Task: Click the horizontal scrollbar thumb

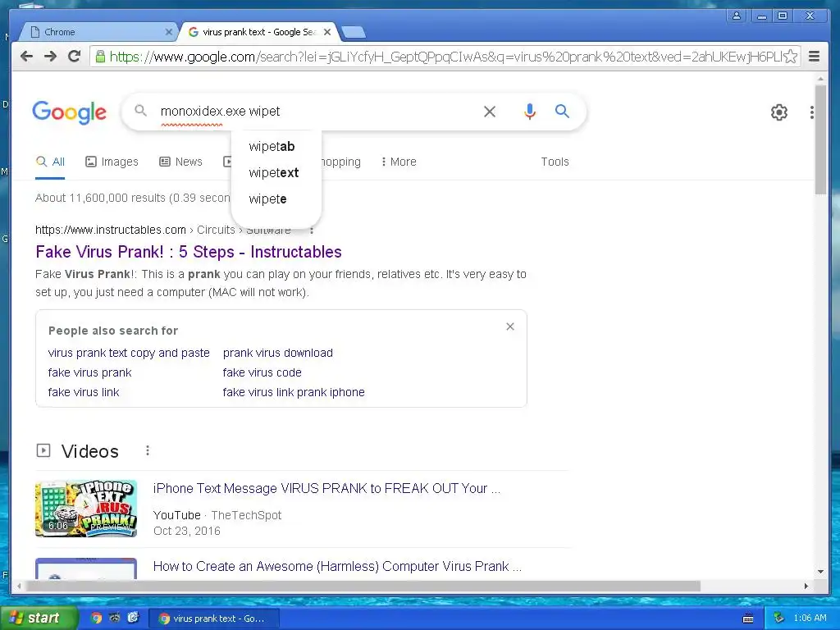Action: 363,586
